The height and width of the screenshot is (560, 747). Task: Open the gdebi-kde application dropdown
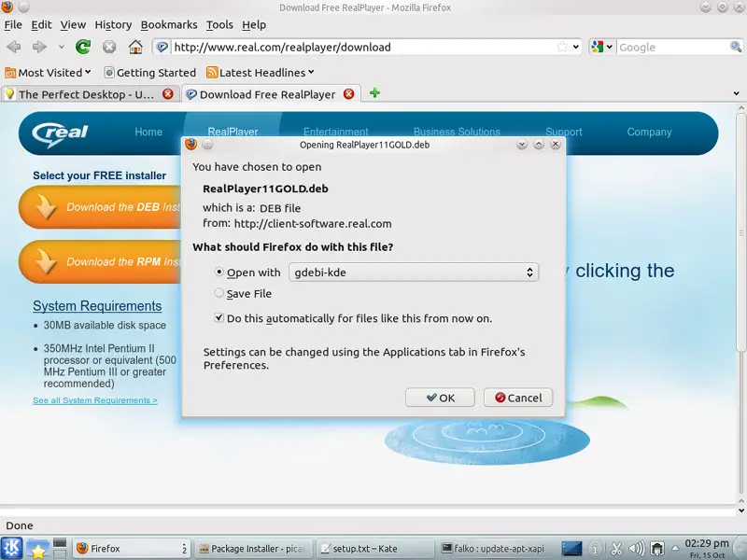tap(414, 273)
